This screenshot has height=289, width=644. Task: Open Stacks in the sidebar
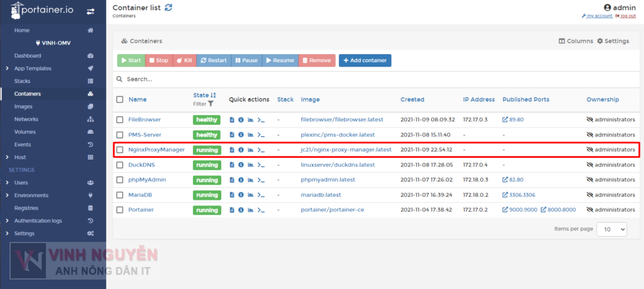pyautogui.click(x=22, y=81)
